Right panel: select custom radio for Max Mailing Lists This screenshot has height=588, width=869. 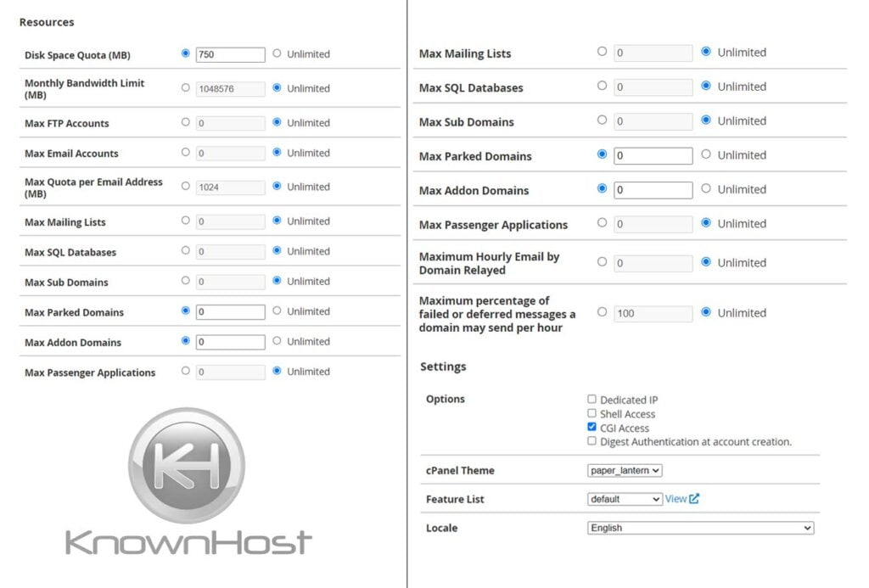(x=602, y=52)
